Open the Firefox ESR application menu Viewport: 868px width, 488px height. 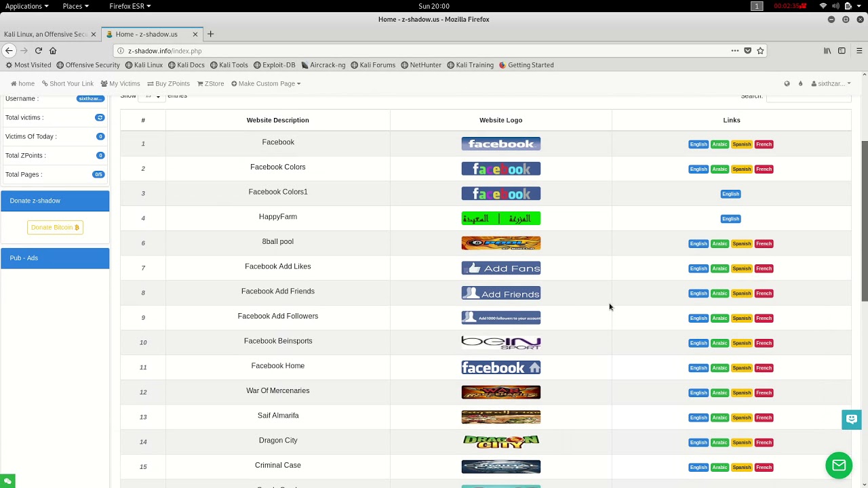pos(130,6)
